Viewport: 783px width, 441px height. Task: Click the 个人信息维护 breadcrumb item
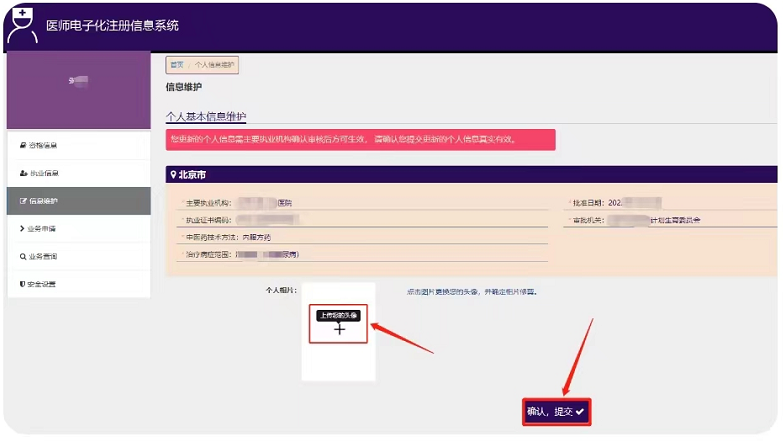(x=215, y=65)
